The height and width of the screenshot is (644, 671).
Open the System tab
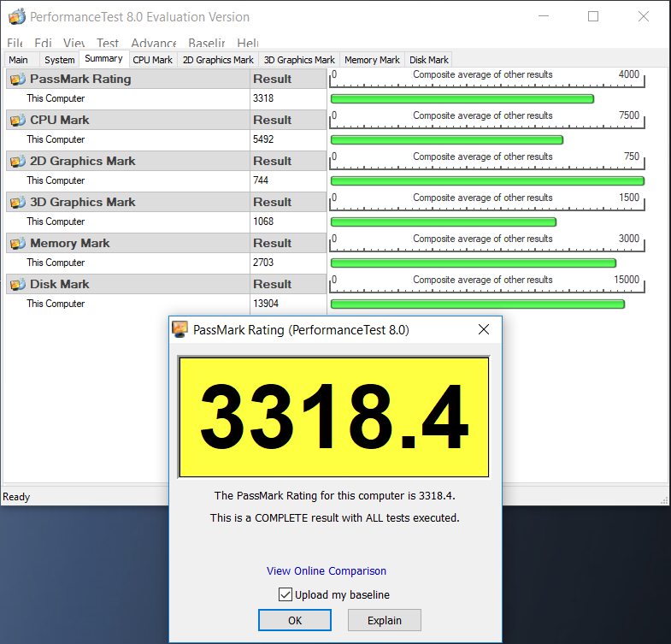point(60,60)
